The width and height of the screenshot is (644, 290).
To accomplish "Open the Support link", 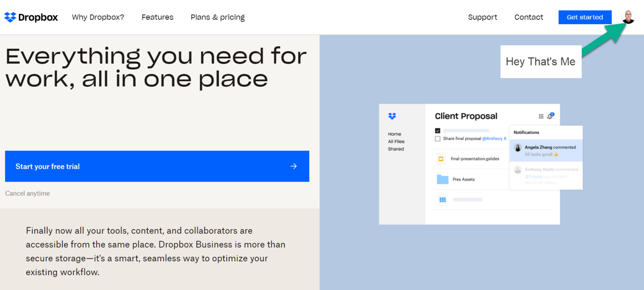I will click(483, 17).
